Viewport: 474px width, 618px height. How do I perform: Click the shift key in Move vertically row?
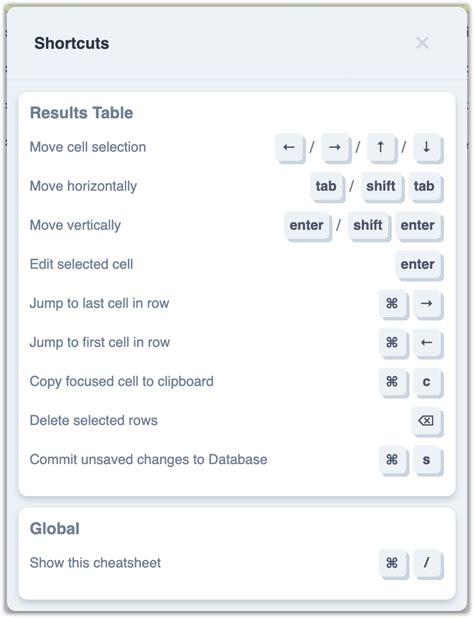(369, 226)
